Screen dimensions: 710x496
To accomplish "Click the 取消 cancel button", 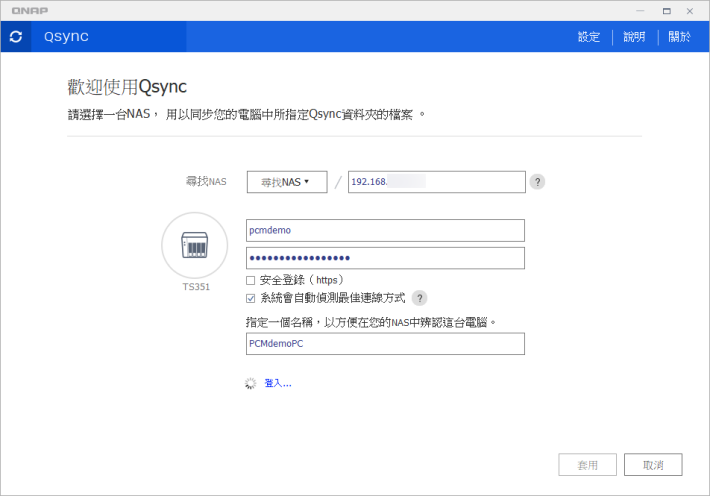I will tap(653, 465).
